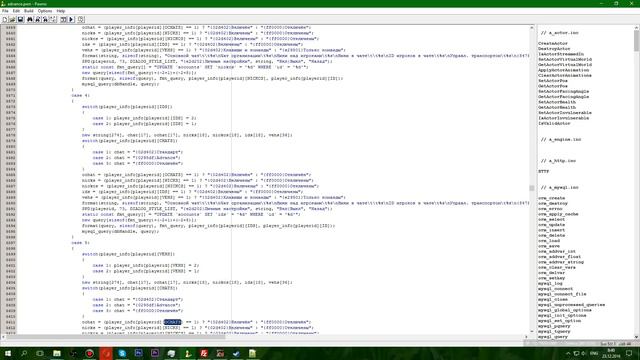640x360 pixels.
Task: Compile the script with the Compile icon
Action: tap(63, 19)
